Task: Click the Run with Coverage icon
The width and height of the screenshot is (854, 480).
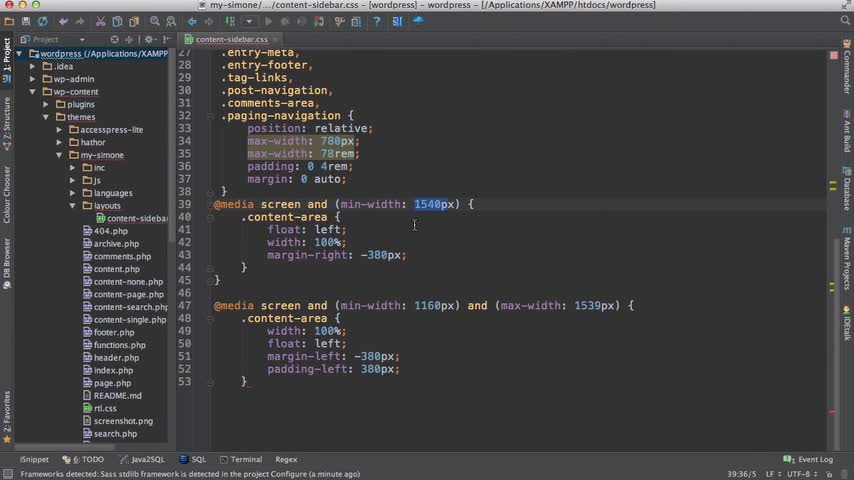Action: point(301,21)
